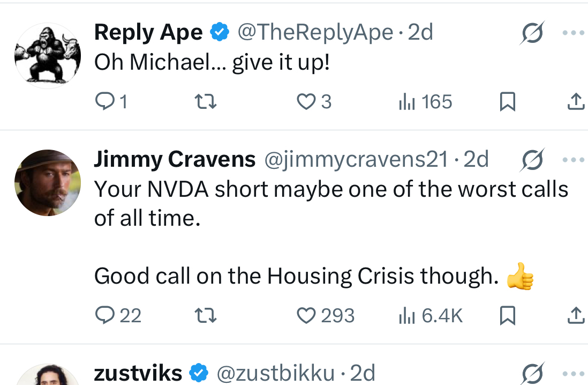Share Jimmy Cravens' tweet
This screenshot has width=588, height=385.
click(576, 315)
